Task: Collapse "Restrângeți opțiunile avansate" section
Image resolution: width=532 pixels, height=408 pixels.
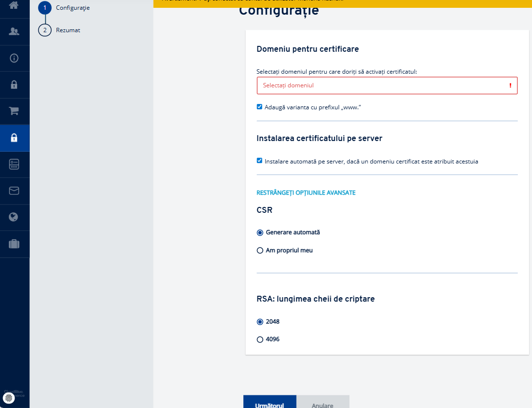Action: (x=306, y=192)
